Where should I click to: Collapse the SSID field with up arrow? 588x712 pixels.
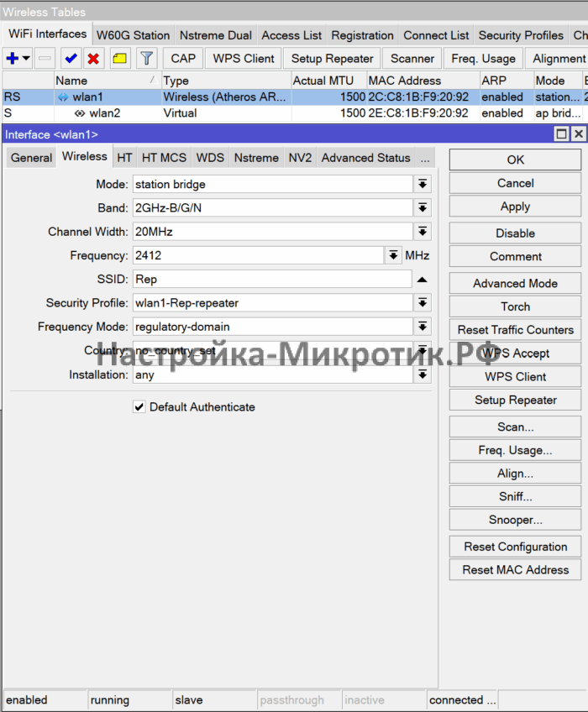click(423, 280)
